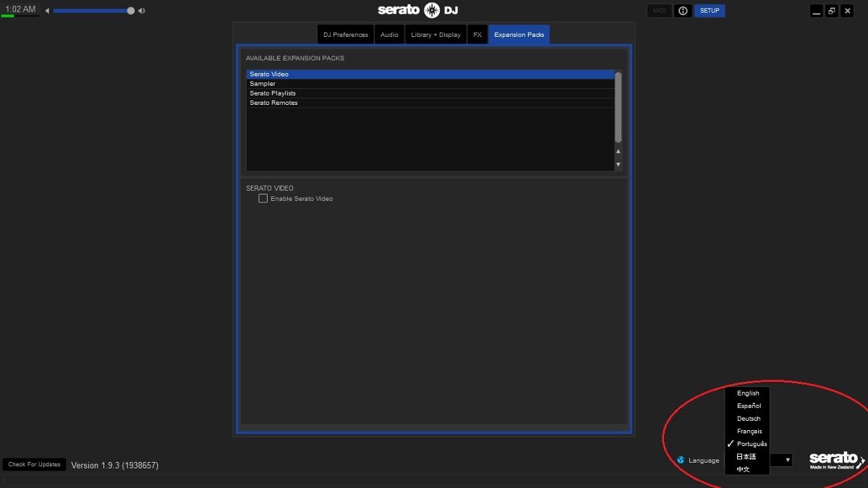Enable Serato Video checkbox
This screenshot has width=868, height=488.
click(x=263, y=198)
